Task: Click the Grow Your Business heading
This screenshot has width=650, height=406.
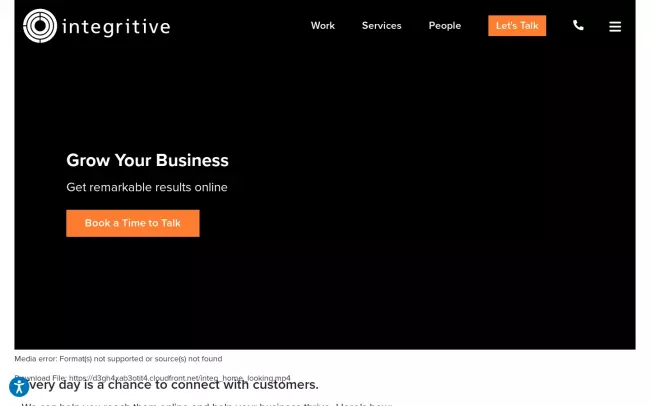Action: (147, 160)
